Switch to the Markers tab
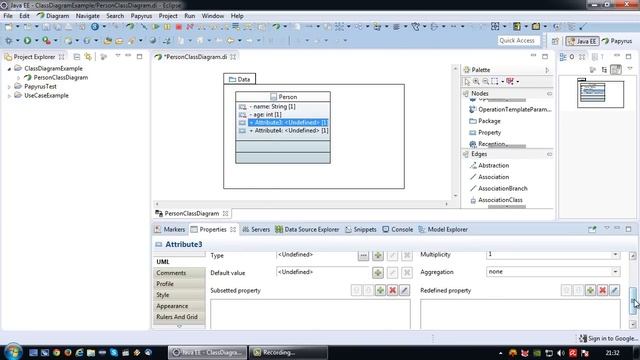640x360 pixels. 170,229
